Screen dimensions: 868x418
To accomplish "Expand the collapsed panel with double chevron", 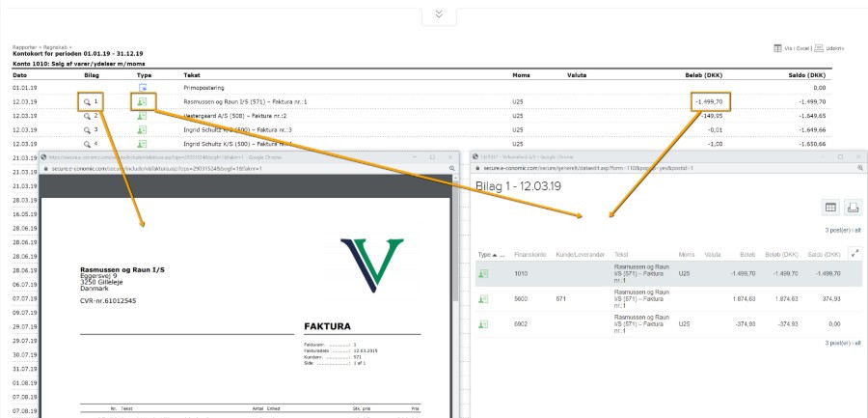I will tap(440, 14).
